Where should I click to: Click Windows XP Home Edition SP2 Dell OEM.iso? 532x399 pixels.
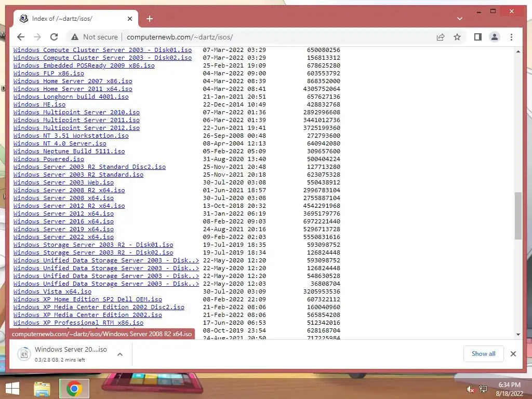pyautogui.click(x=87, y=300)
